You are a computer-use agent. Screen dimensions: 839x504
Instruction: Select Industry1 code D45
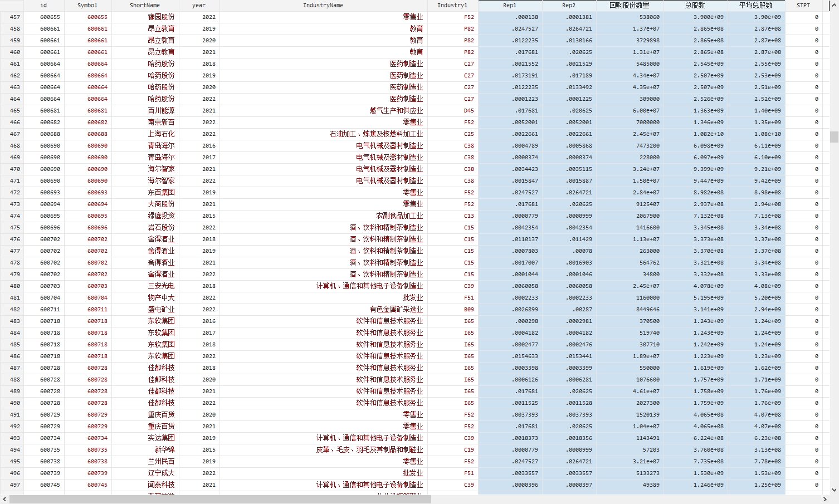(x=469, y=110)
